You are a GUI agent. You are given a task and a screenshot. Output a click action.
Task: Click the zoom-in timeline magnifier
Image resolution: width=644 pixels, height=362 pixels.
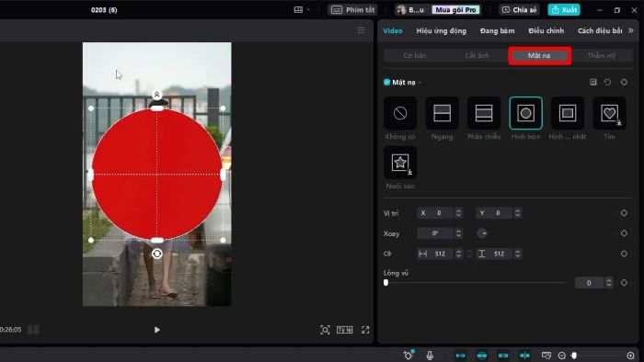[x=630, y=356]
